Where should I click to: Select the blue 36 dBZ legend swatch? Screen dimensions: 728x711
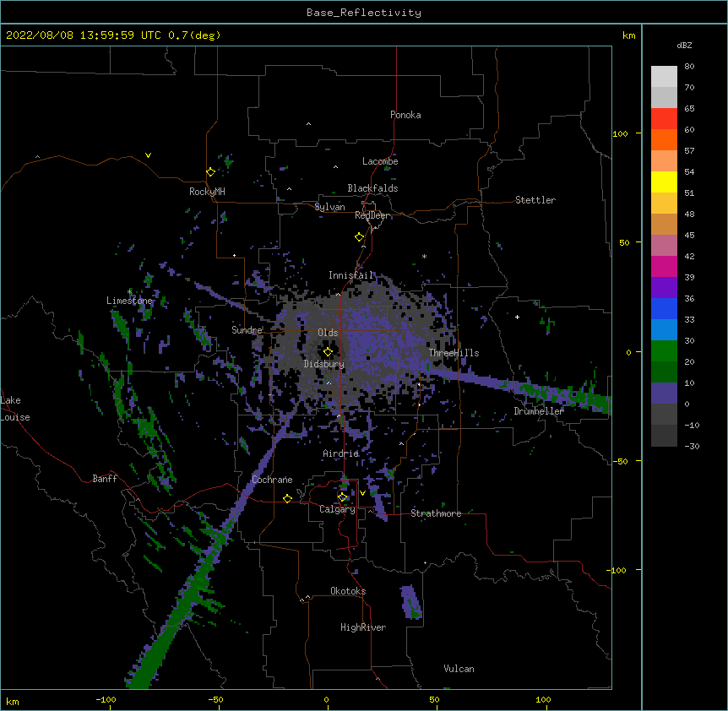pyautogui.click(x=664, y=308)
